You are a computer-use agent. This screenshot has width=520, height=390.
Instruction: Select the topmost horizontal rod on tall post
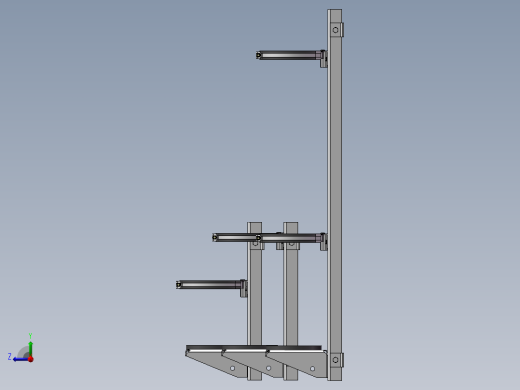(x=288, y=55)
